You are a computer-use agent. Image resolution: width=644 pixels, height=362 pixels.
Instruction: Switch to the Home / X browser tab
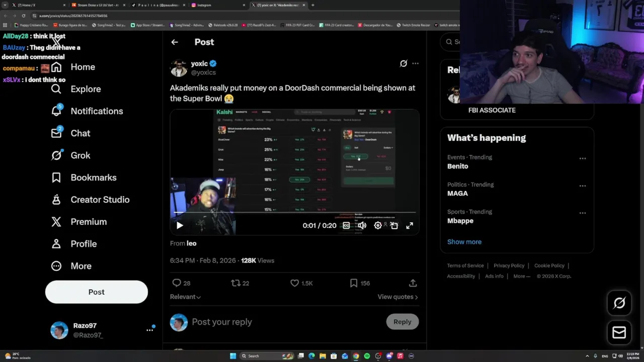coord(38,5)
